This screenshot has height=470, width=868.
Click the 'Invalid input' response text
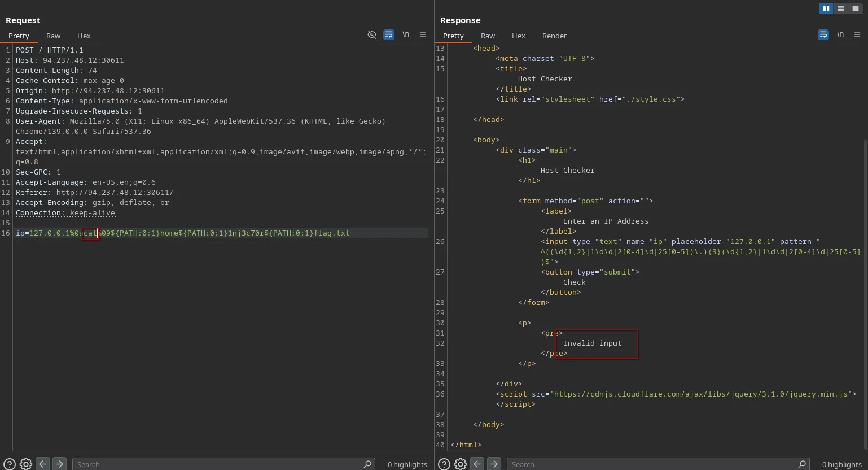593,343
